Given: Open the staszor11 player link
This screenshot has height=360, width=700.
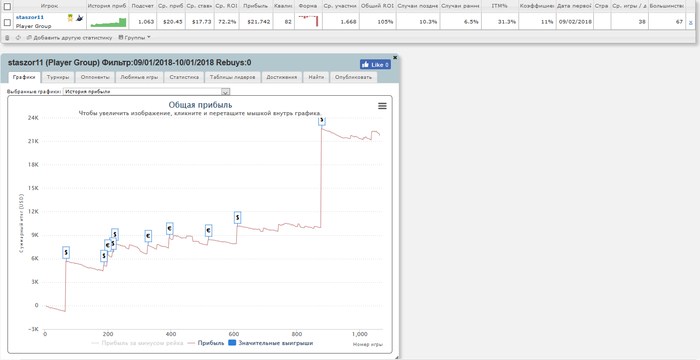Looking at the screenshot, I should [29, 17].
